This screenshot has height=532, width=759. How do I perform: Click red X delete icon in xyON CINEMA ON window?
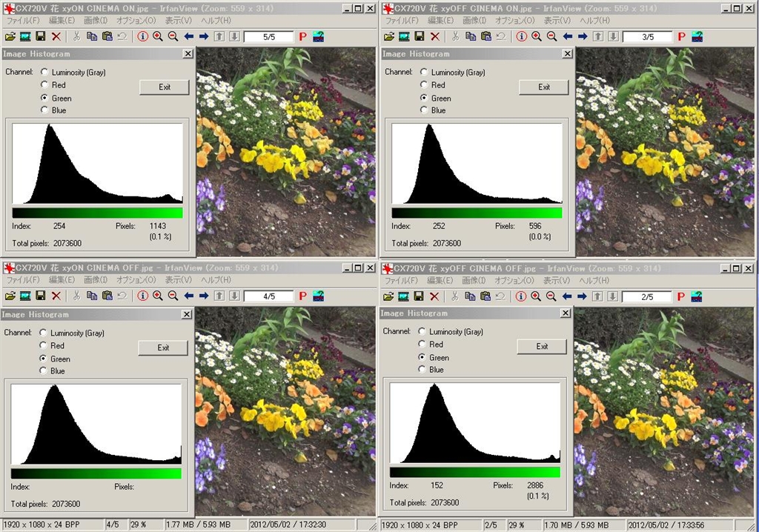click(56, 36)
